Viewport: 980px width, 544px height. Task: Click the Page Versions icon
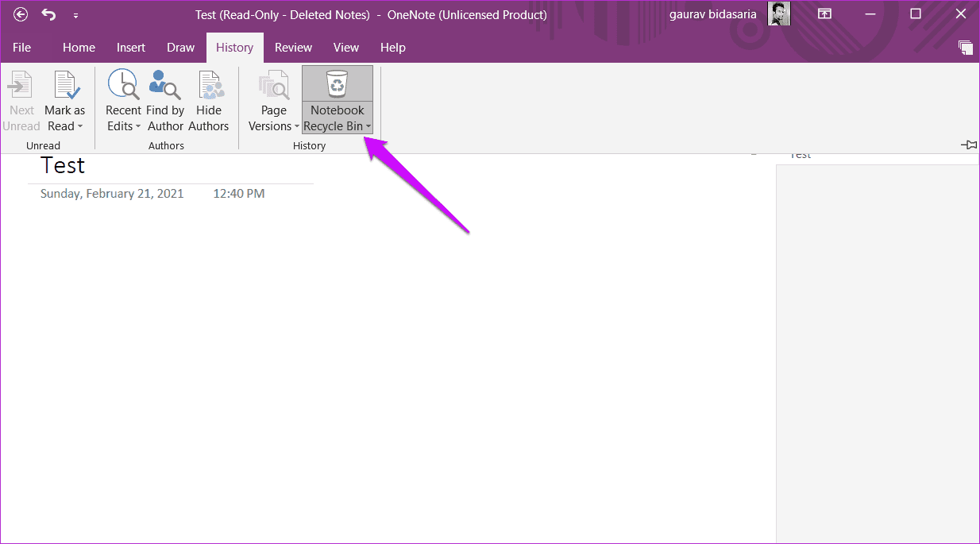pyautogui.click(x=274, y=85)
